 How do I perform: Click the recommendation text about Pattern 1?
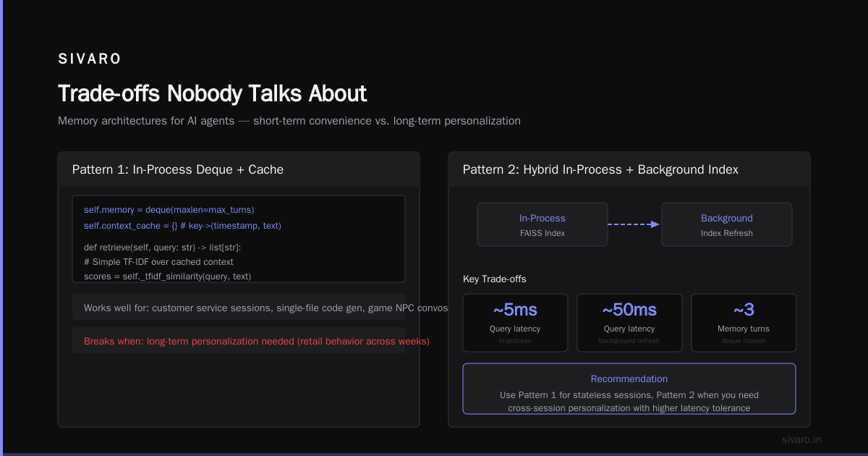click(x=629, y=402)
